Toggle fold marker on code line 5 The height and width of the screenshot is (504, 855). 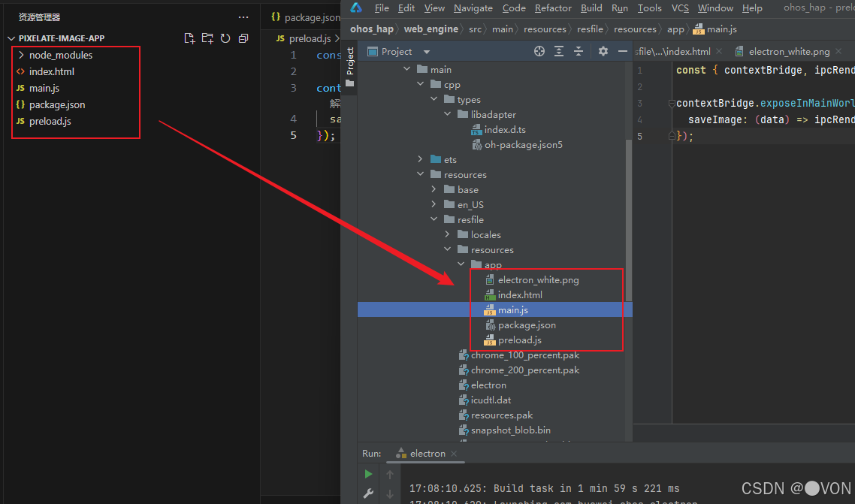click(672, 136)
